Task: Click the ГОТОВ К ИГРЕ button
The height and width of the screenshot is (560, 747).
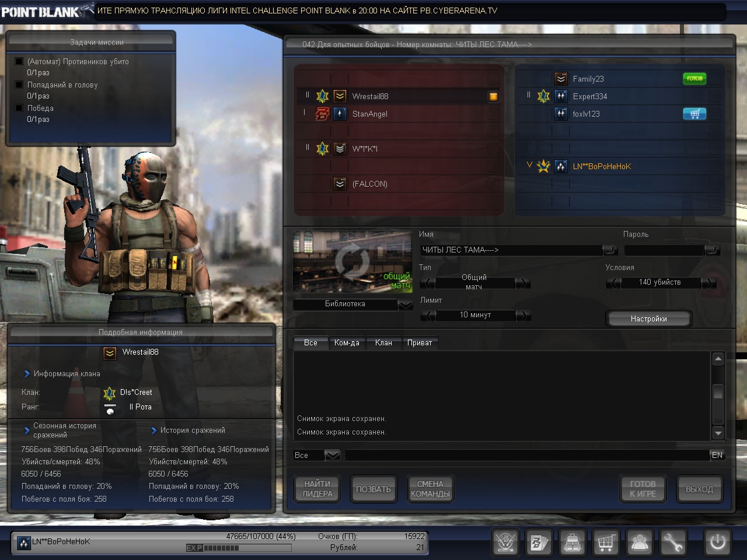Action: pos(643,489)
